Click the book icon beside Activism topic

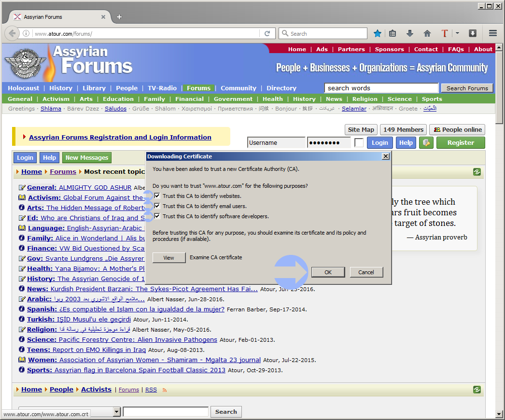22,197
